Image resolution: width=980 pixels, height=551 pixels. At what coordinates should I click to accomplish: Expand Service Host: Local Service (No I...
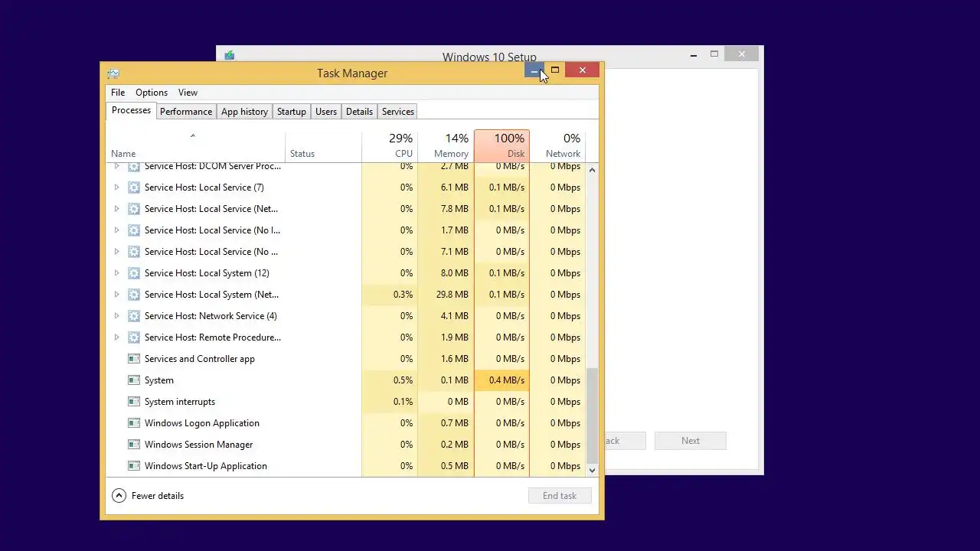(116, 230)
